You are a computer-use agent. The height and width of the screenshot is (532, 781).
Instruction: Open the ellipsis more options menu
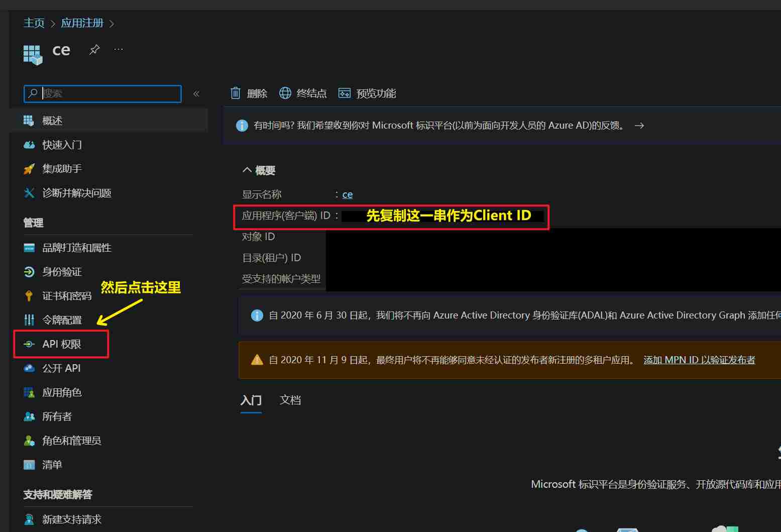click(x=119, y=49)
